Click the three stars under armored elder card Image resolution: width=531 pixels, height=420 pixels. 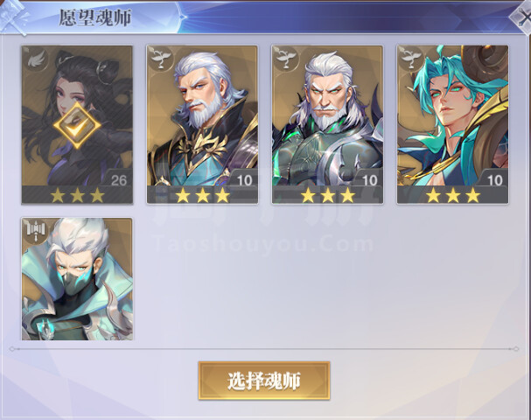click(327, 195)
